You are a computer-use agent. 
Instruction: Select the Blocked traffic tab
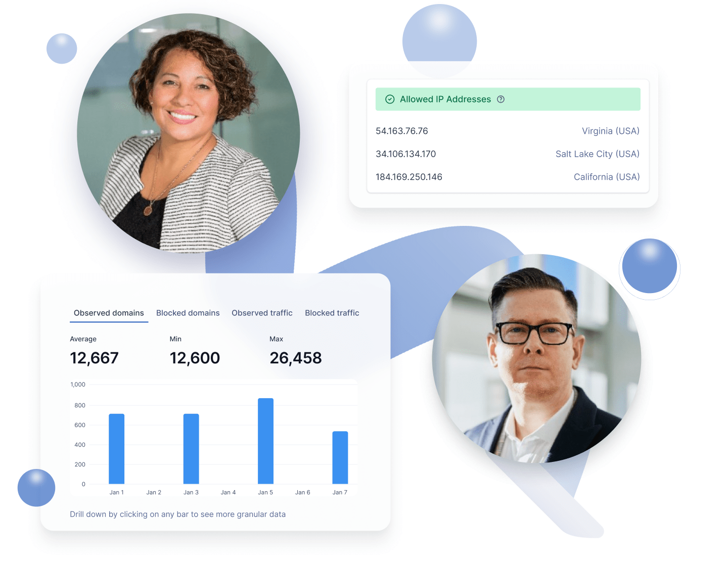[332, 313]
